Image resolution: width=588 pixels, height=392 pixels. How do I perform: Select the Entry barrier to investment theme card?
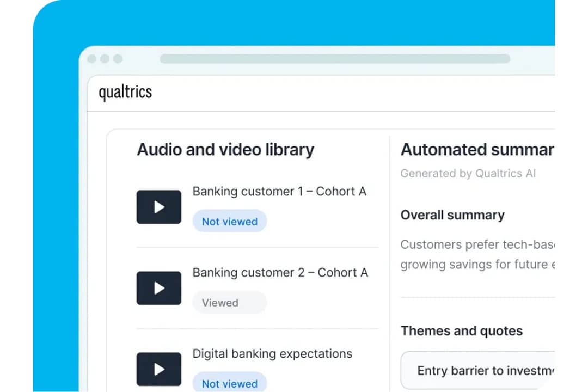click(478, 370)
